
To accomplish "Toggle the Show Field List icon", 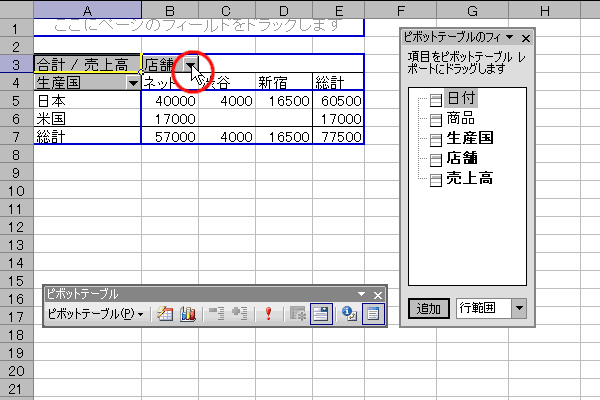I will click(373, 314).
